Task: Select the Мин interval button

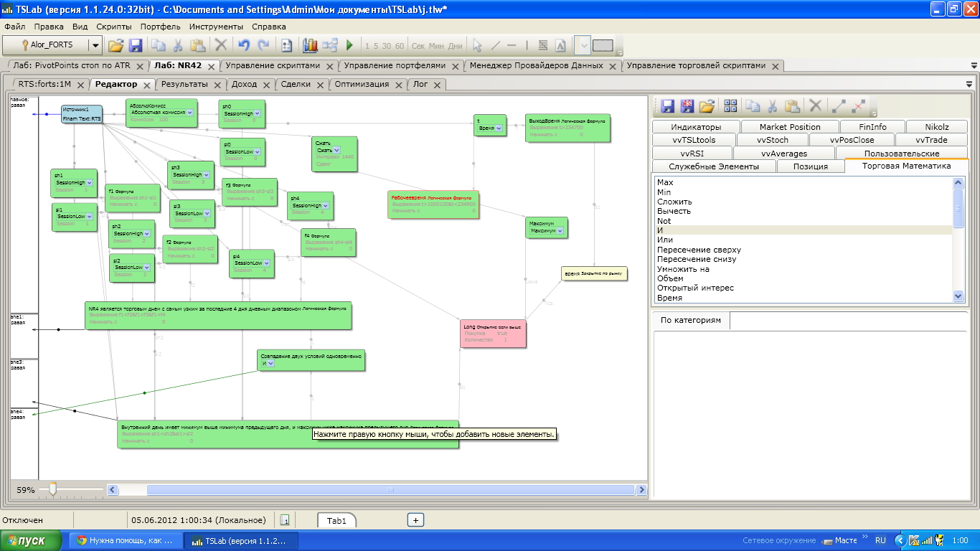Action: tap(437, 46)
